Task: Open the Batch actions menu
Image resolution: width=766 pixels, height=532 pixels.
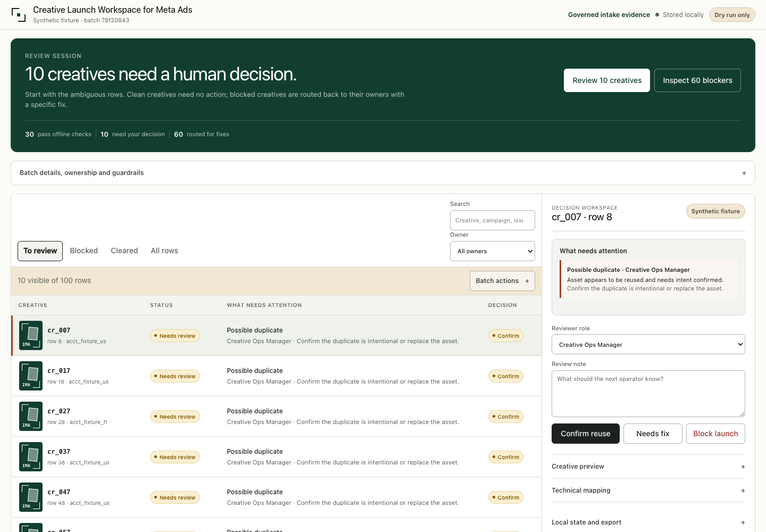Action: pyautogui.click(x=502, y=281)
